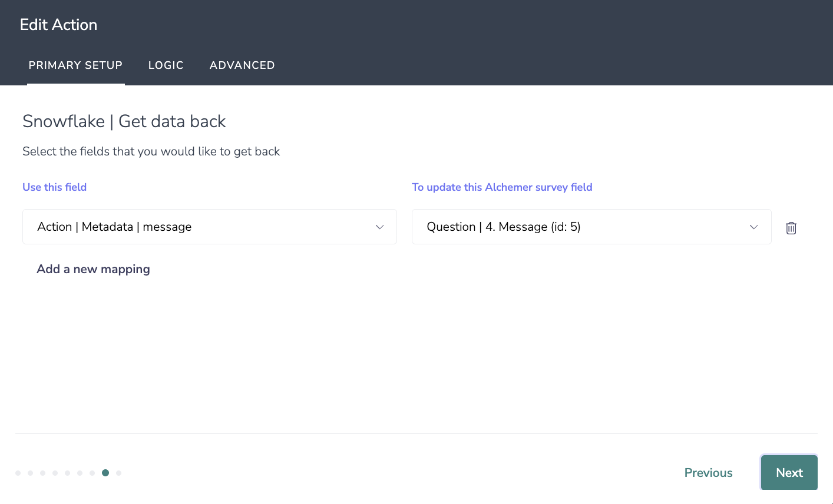Go to the last step indicator dot
Image resolution: width=833 pixels, height=504 pixels.
119,473
